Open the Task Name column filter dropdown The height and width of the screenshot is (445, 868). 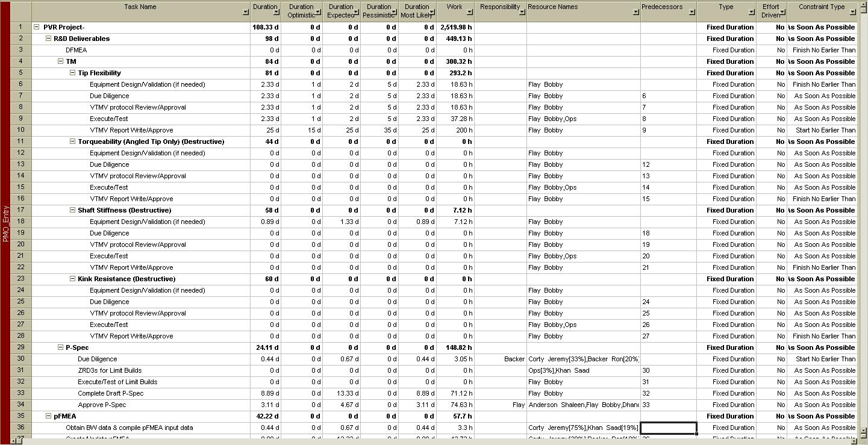click(x=245, y=12)
